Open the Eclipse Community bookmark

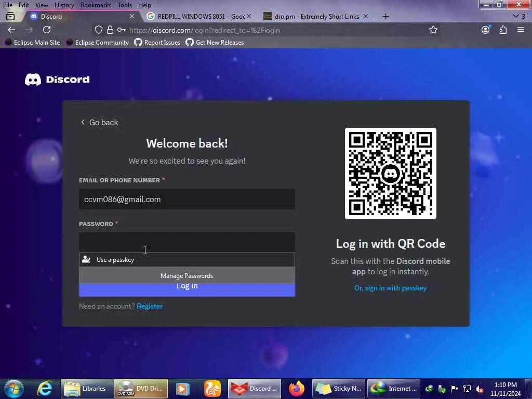(98, 43)
